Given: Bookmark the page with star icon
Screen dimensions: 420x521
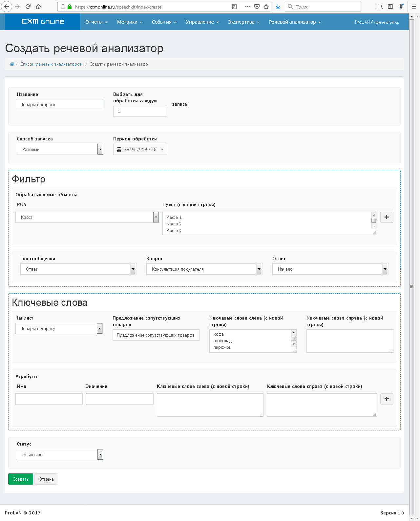Looking at the screenshot, I should coord(266,7).
